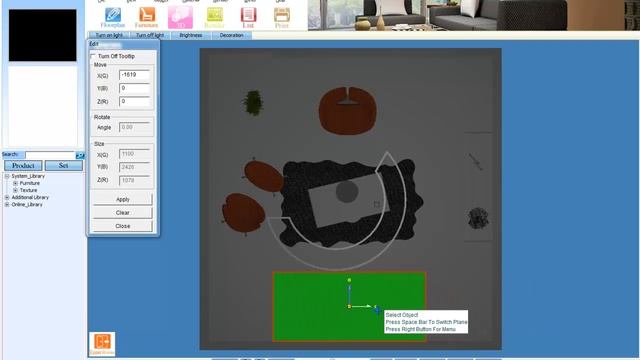Click the Size Z(R) field
Viewport: 640px width, 360px height.
pos(134,180)
